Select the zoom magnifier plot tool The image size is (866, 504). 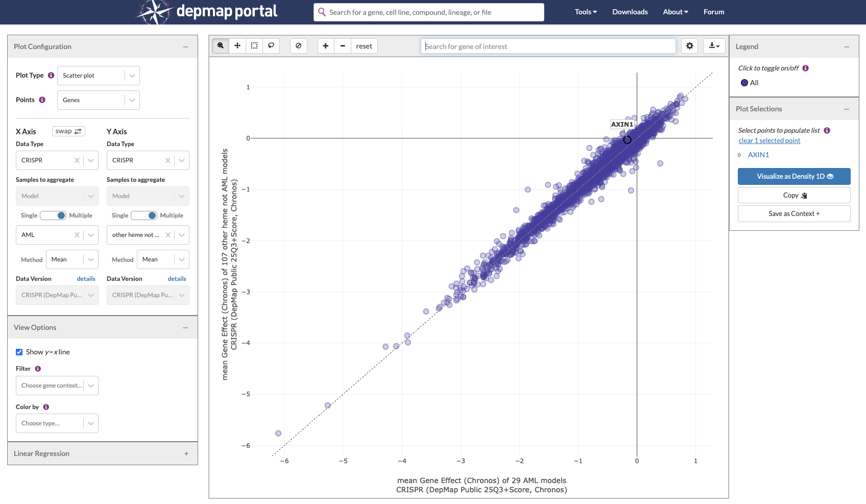tap(221, 46)
